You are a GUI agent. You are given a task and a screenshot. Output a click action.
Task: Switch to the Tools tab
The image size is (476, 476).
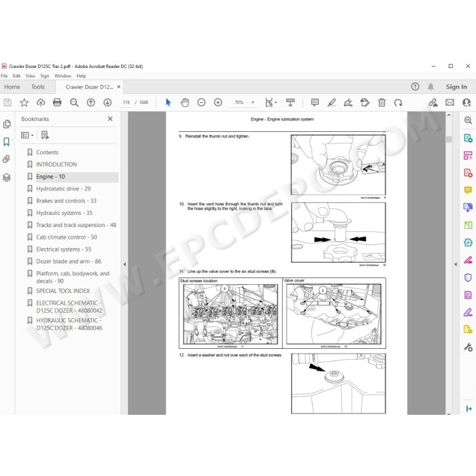click(37, 87)
